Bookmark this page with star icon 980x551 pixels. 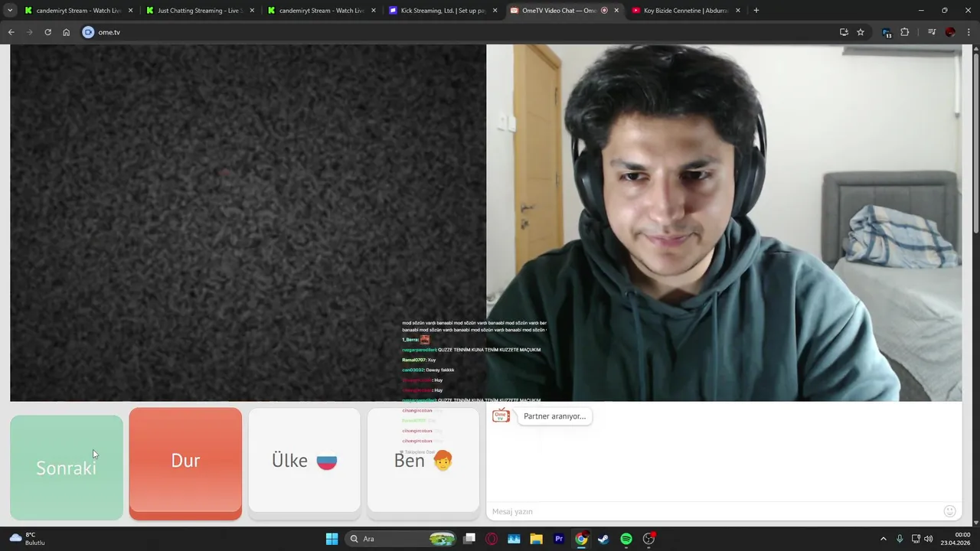(861, 32)
